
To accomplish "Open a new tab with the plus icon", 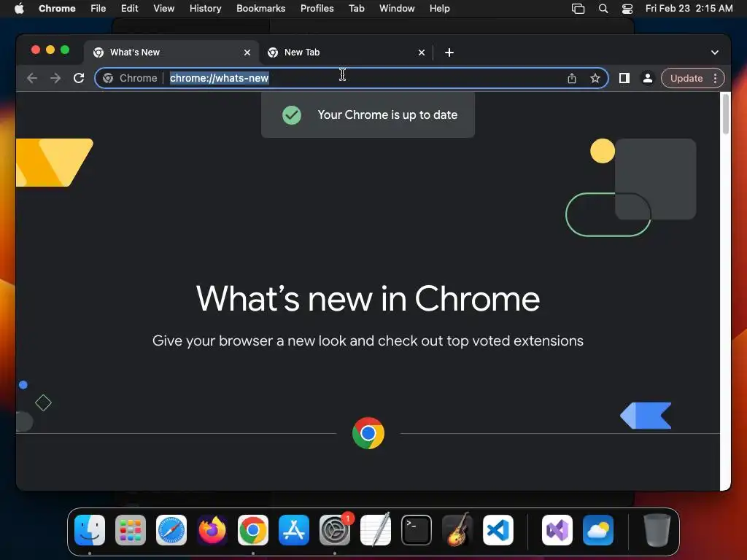I will [x=449, y=52].
